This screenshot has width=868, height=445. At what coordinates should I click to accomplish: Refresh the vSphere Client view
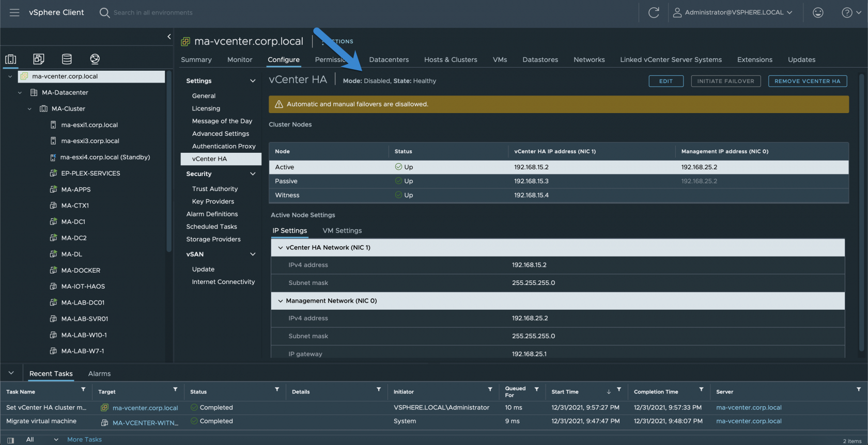tap(654, 12)
